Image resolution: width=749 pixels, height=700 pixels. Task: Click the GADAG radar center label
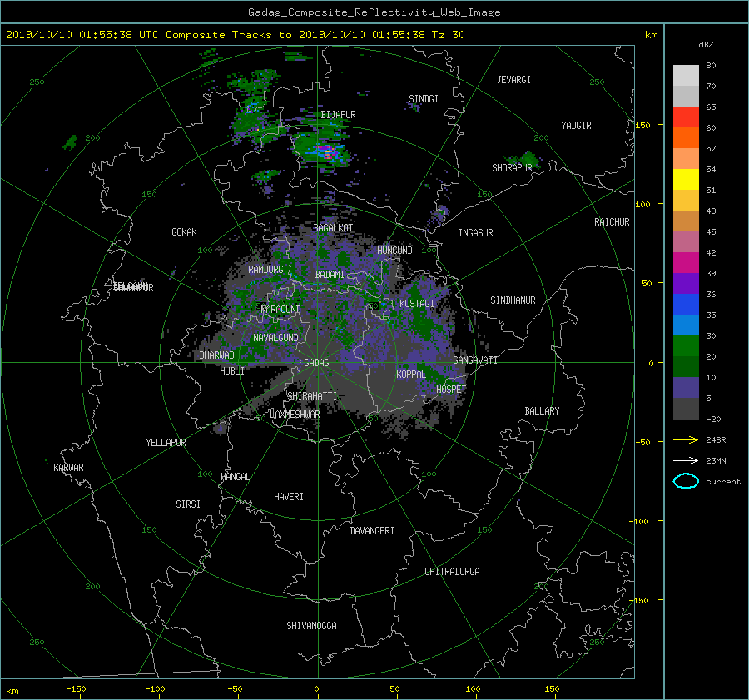(316, 363)
